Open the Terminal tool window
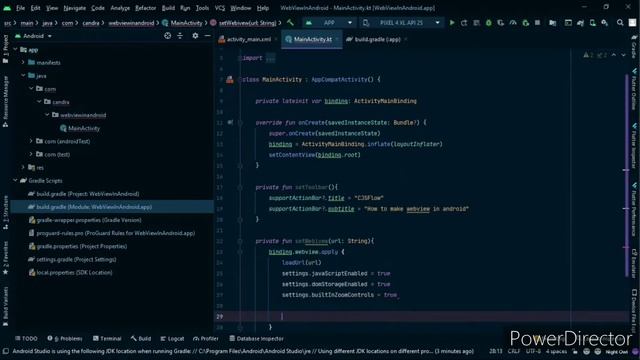The height and width of the screenshot is (360, 640). tap(107, 338)
